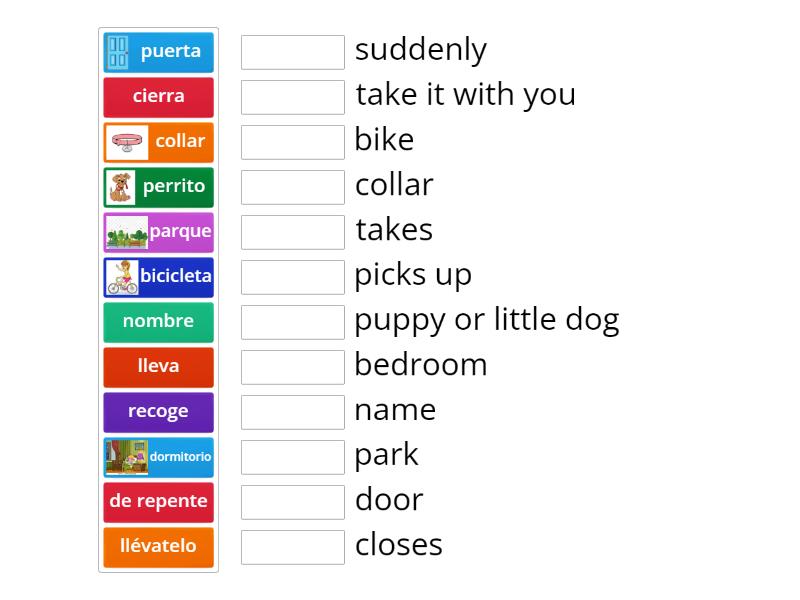Click the bedroom picture on dormitorio tile
The width and height of the screenshot is (800, 600).
pos(126,457)
